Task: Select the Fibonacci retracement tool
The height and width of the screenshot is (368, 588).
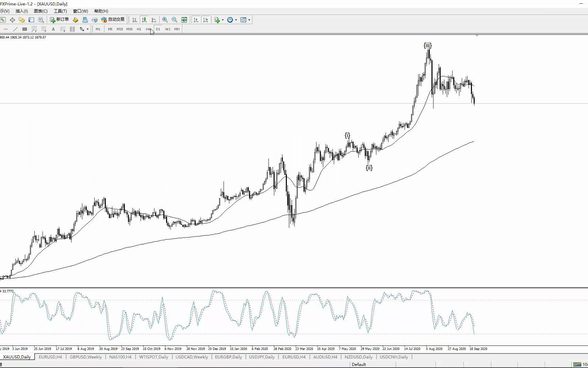Action: click(x=34, y=29)
